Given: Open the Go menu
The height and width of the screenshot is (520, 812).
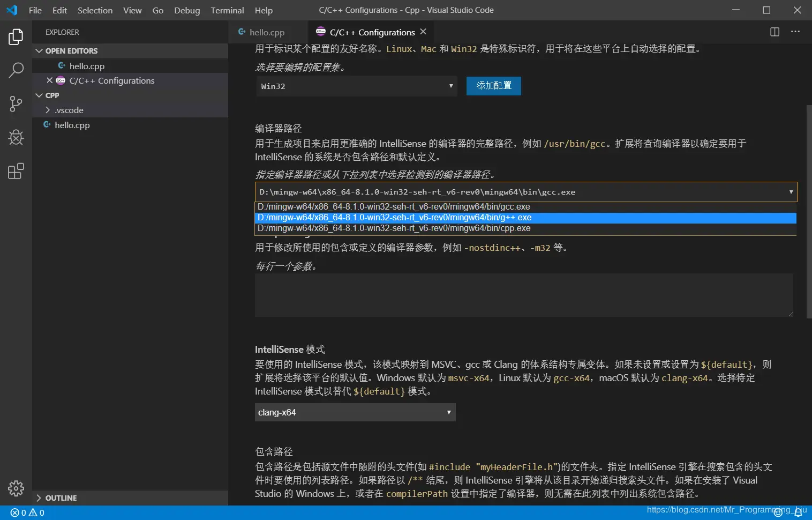Looking at the screenshot, I should (x=157, y=10).
